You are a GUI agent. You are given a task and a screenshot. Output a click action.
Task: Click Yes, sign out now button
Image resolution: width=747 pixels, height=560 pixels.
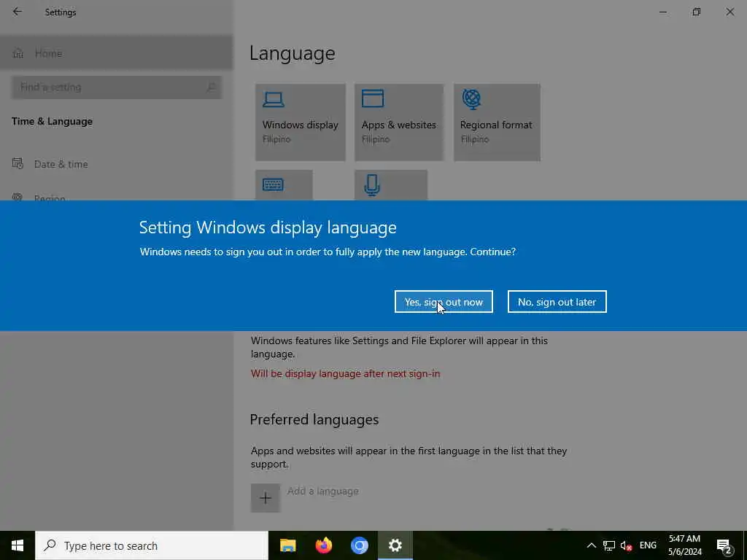click(444, 301)
